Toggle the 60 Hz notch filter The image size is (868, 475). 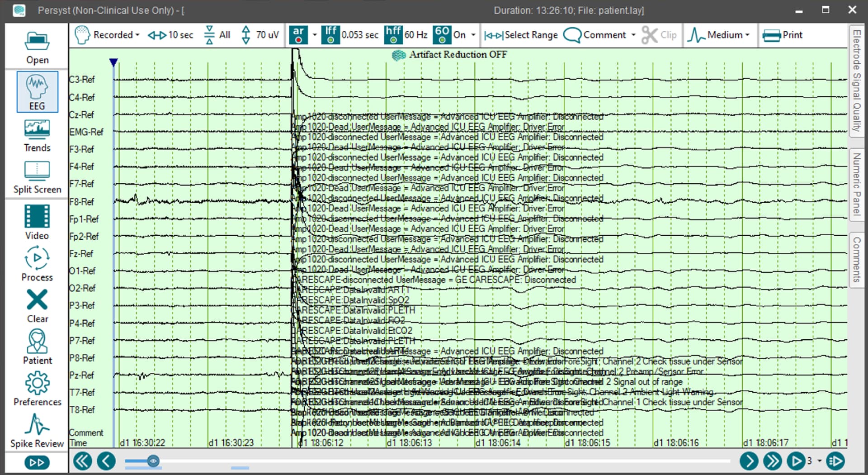[442, 35]
